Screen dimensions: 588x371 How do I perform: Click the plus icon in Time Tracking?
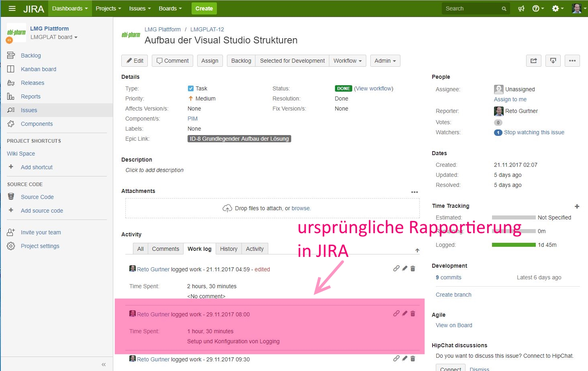pos(577,206)
